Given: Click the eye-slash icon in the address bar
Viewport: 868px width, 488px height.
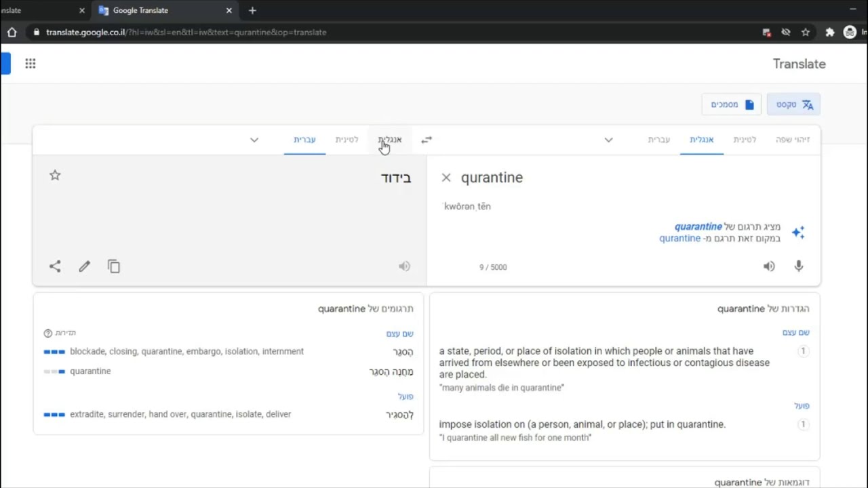Looking at the screenshot, I should click(786, 32).
